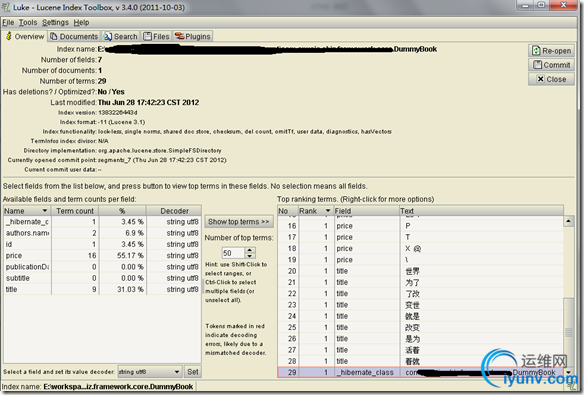Select term row 21 为了
The height and width of the screenshot is (395, 584).
[x=420, y=282]
